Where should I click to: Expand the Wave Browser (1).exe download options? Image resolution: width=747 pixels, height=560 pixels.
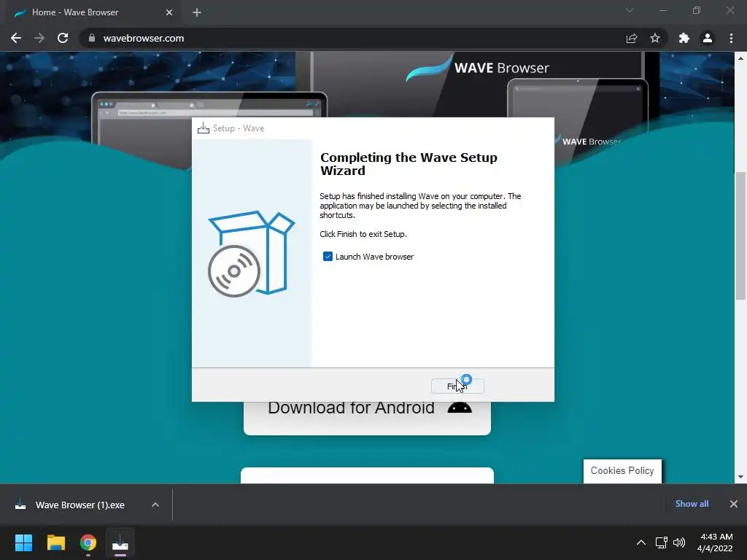[x=155, y=505]
